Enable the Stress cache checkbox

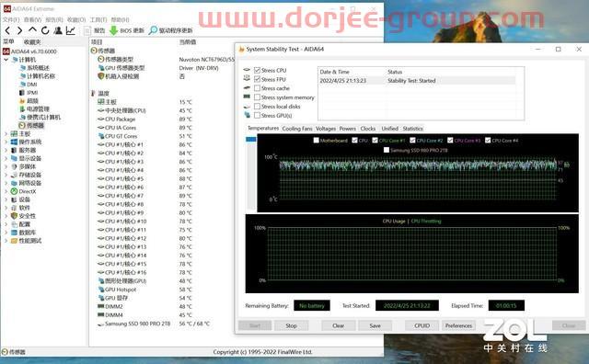pos(258,88)
